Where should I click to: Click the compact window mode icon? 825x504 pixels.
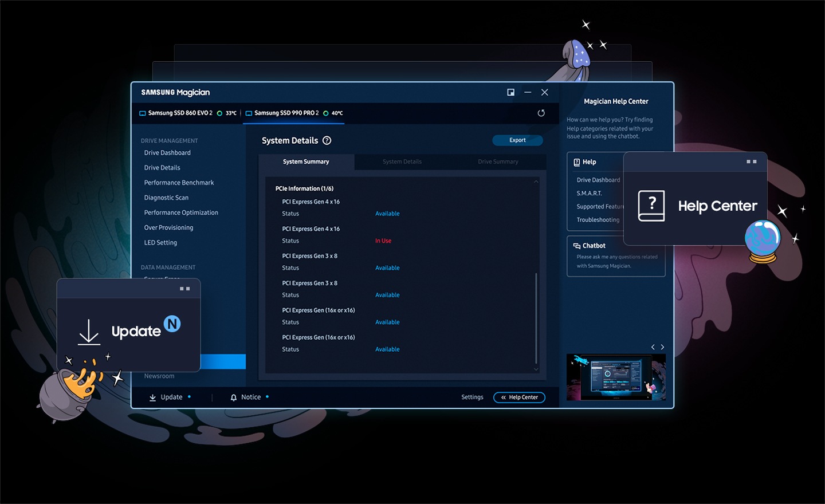pyautogui.click(x=510, y=93)
